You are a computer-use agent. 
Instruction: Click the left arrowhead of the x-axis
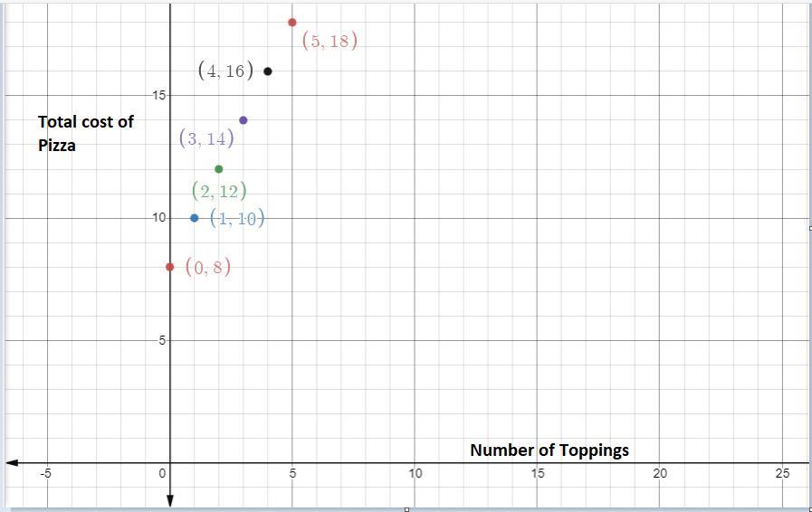12,463
